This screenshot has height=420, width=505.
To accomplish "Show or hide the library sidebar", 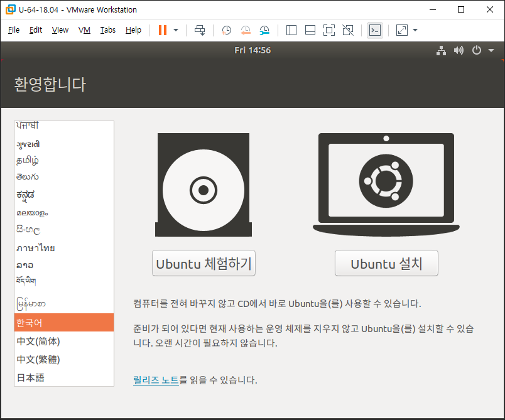I will point(291,30).
